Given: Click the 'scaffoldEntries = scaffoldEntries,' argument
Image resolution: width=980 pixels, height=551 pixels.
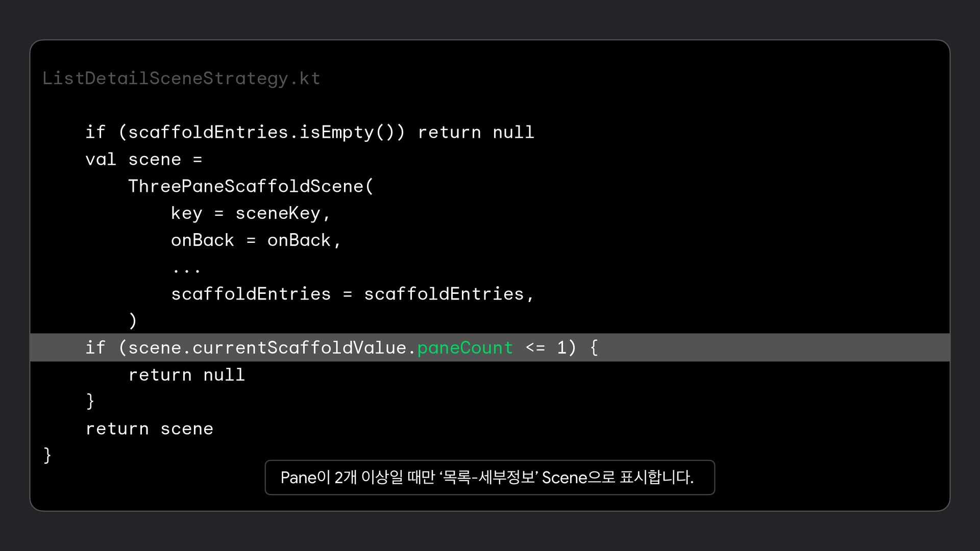Looking at the screenshot, I should (352, 294).
